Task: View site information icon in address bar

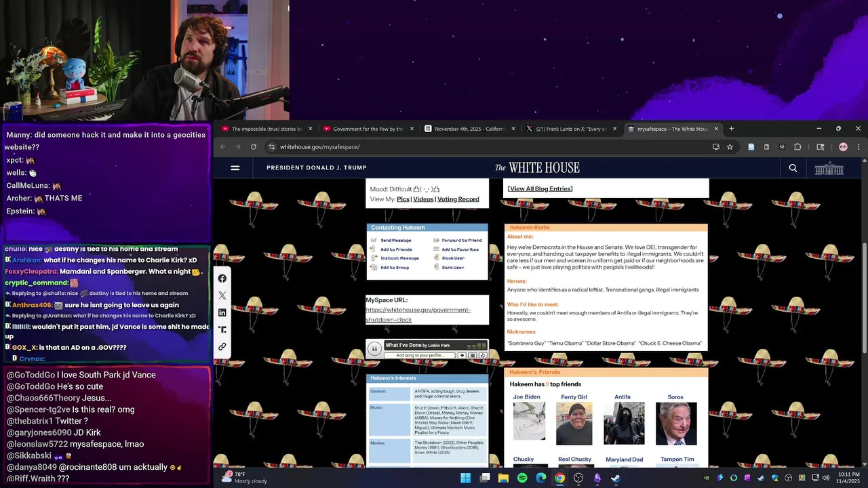Action: pos(271,146)
